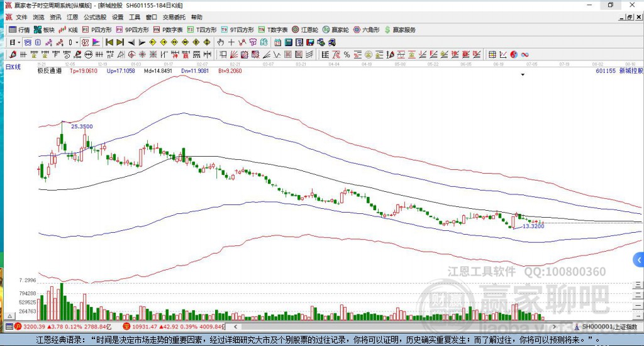Click the Md=14.8491 indicator value
The width and height of the screenshot is (644, 346).
(x=158, y=70)
